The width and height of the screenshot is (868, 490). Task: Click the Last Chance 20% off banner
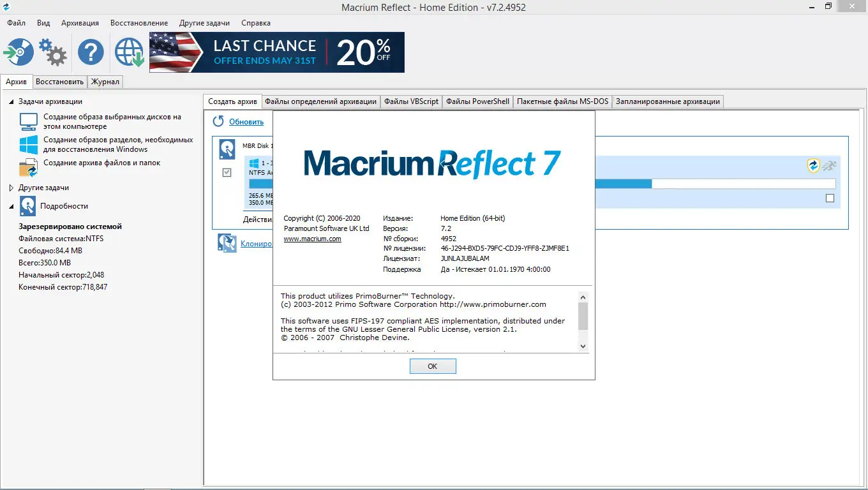point(277,52)
